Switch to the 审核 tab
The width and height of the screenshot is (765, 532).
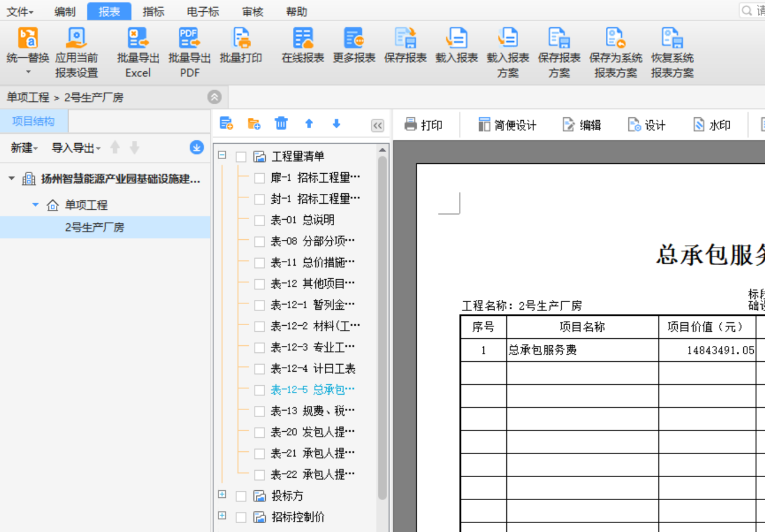tap(253, 11)
